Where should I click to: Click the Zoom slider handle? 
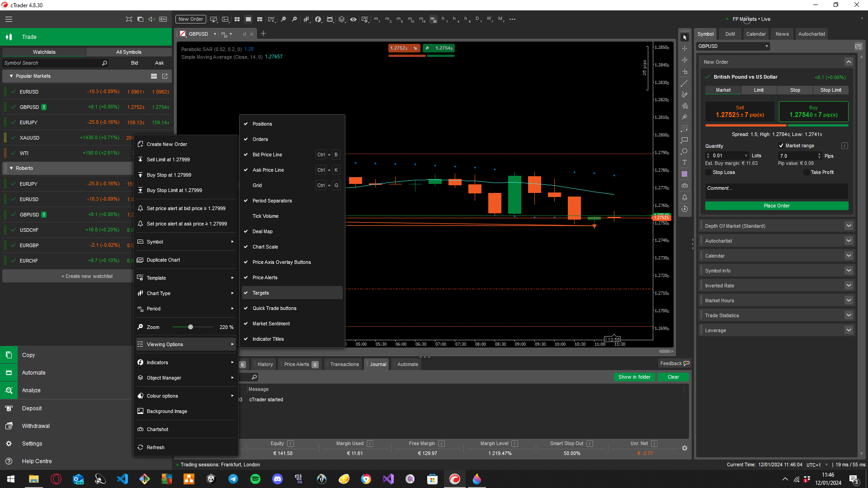[190, 327]
